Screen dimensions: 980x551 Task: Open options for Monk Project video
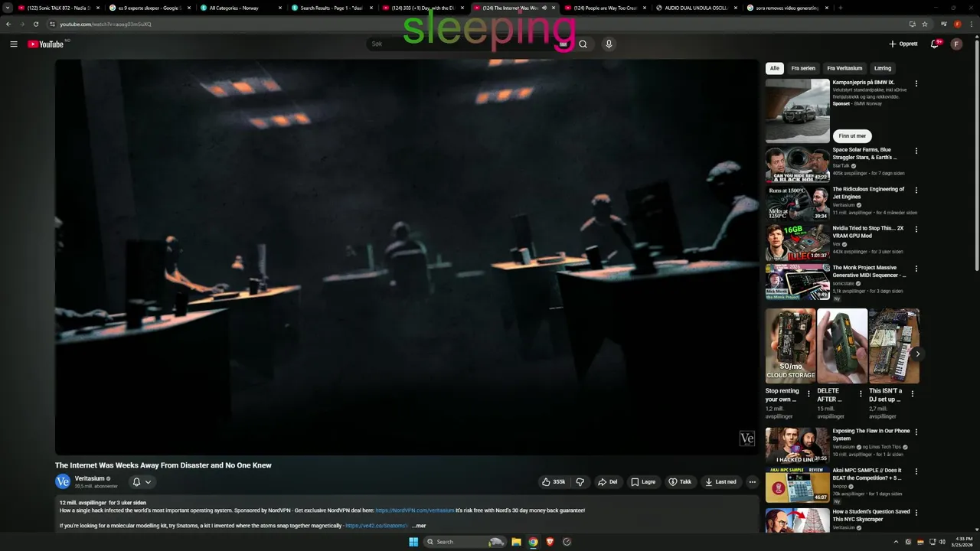[x=916, y=269]
